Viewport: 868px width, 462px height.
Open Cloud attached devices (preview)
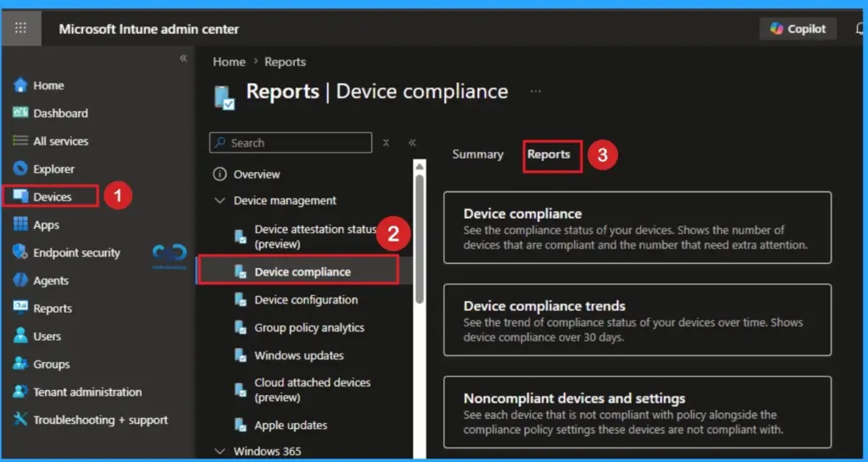pyautogui.click(x=312, y=389)
